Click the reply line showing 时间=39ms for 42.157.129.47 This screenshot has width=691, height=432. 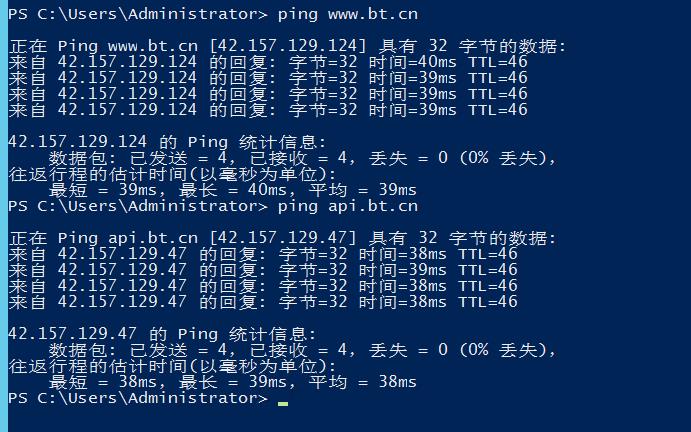263,270
